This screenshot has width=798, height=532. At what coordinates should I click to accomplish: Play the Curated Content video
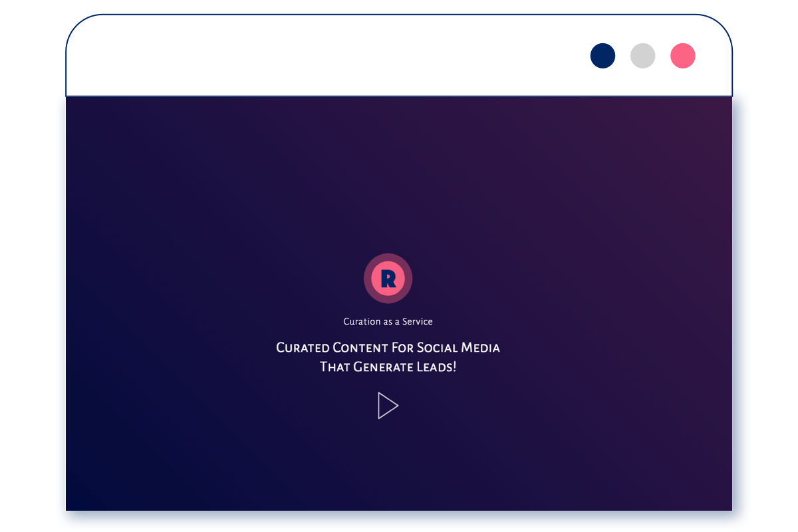(x=388, y=406)
